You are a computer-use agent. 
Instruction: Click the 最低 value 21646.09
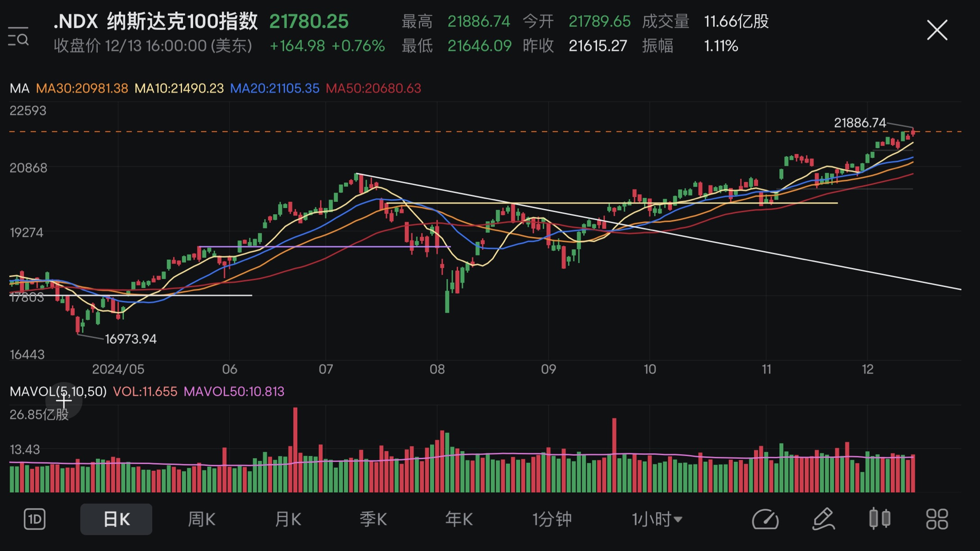tap(479, 45)
